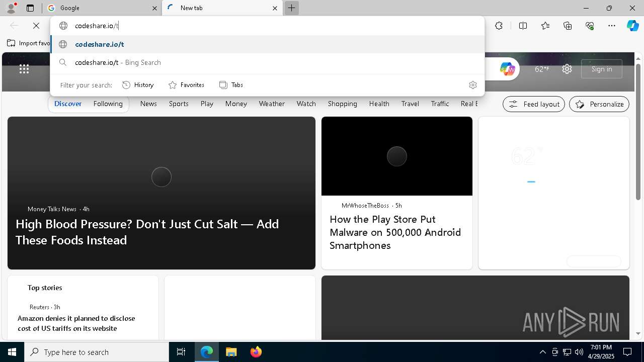Open page settings gear icon
This screenshot has width=644, height=362.
tap(567, 69)
